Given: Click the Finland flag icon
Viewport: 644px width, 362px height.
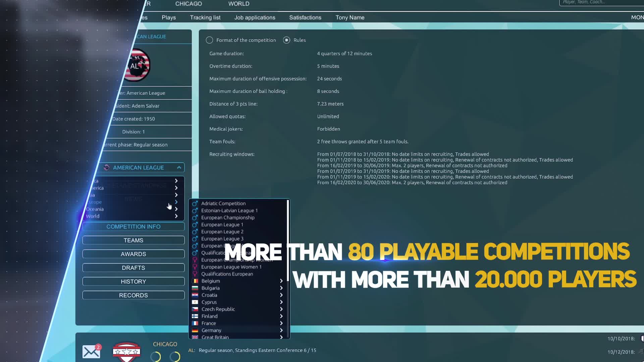Looking at the screenshot, I should pos(195,316).
